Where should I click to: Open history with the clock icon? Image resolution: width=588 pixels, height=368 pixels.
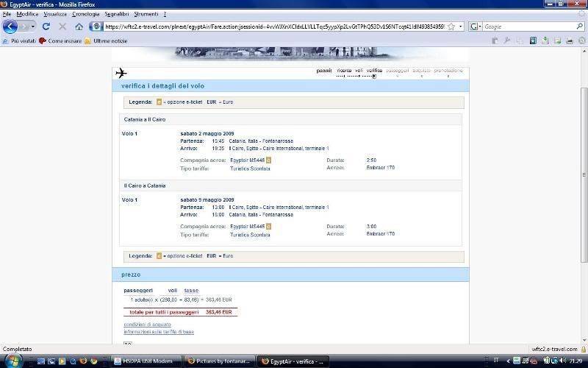(582, 41)
